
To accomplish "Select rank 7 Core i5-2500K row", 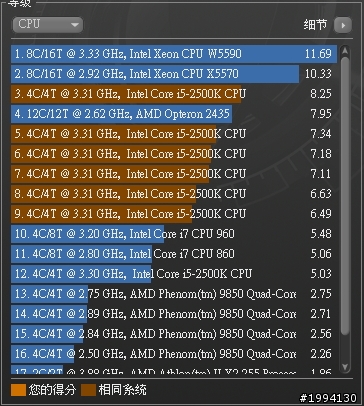I will [x=174, y=174].
